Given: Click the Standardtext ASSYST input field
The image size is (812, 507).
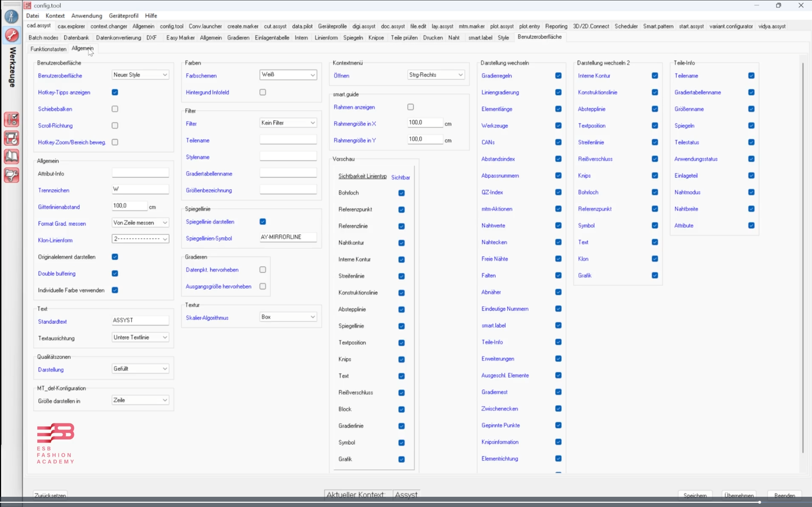Looking at the screenshot, I should coord(140,320).
